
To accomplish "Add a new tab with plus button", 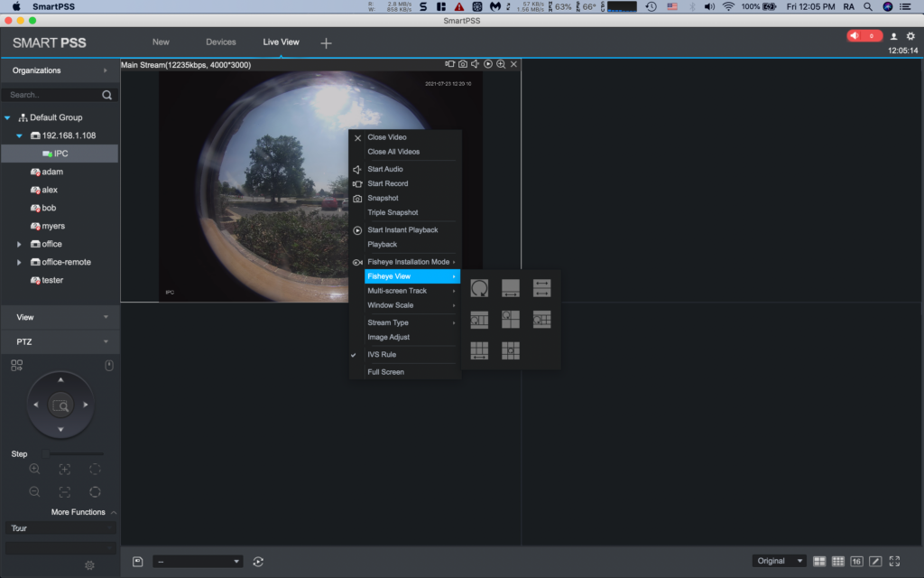I will click(326, 43).
